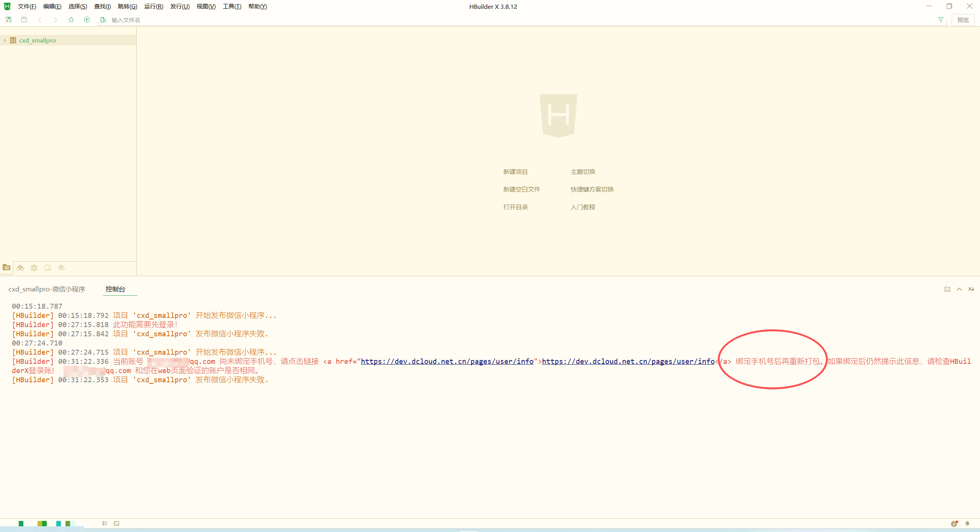Restore down the HBuilder X window
Image resolution: width=980 pixels, height=532 pixels.
(x=949, y=6)
